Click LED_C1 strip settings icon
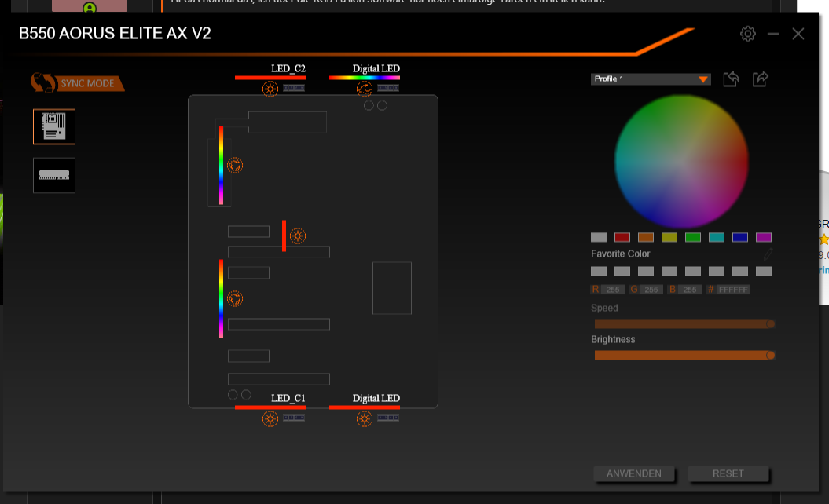The height and width of the screenshot is (504, 829). point(294,418)
